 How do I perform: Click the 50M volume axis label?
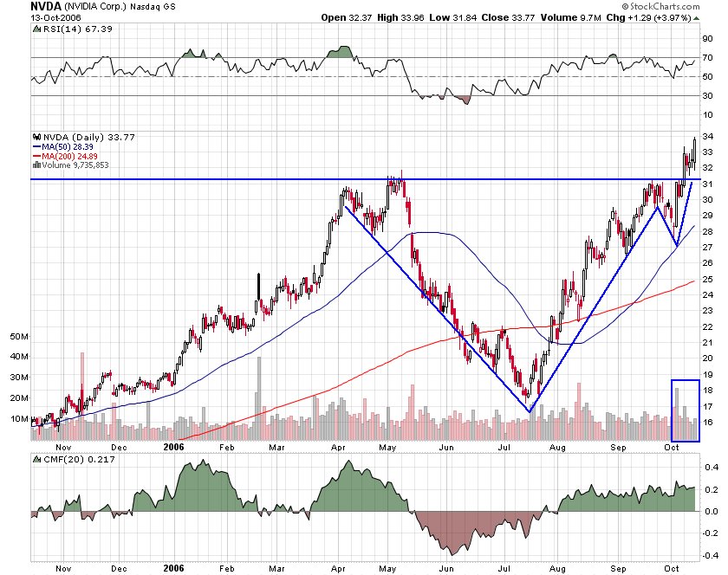tap(19, 336)
